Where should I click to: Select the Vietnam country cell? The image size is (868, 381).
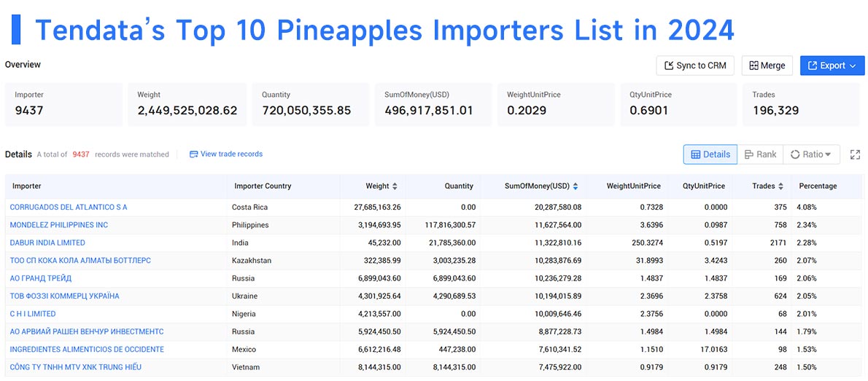click(x=246, y=366)
